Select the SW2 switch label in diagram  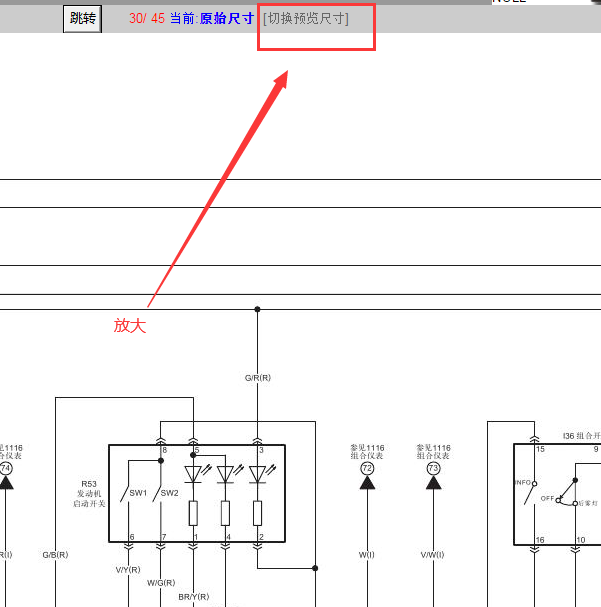170,493
